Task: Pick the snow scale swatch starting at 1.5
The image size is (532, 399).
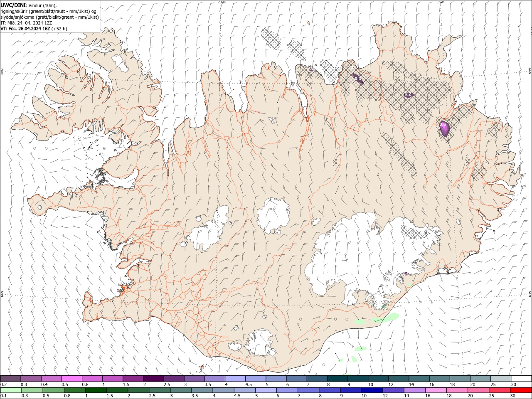Action: point(133,379)
